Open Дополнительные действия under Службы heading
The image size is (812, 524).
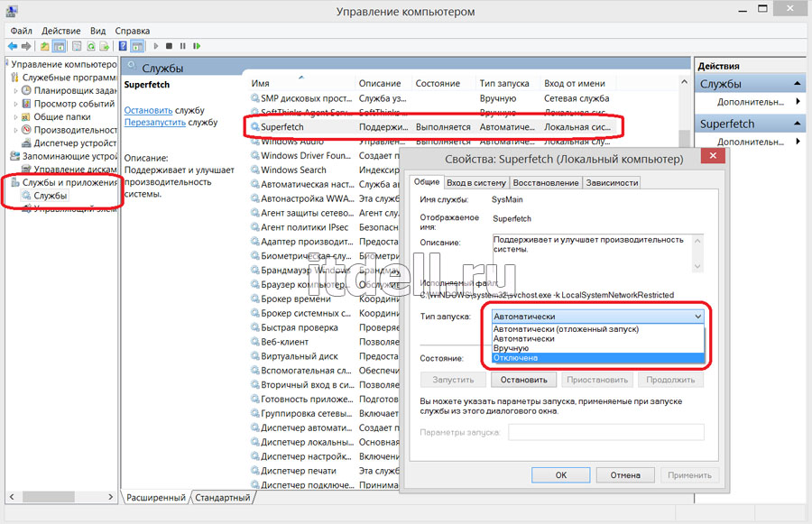coord(750,102)
